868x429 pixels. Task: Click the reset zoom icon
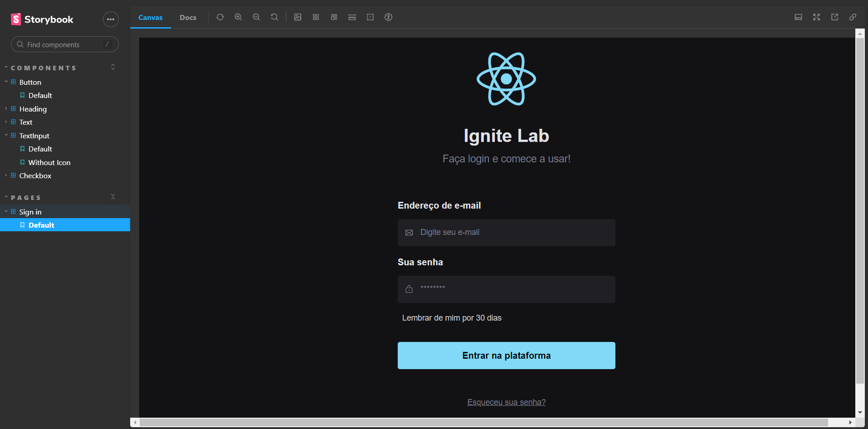tap(274, 17)
